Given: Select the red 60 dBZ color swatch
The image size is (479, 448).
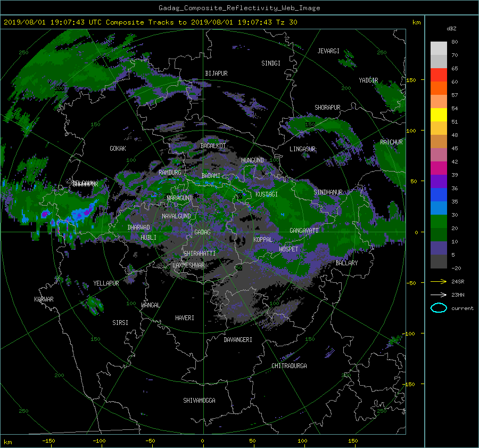Looking at the screenshot, I should [x=439, y=75].
